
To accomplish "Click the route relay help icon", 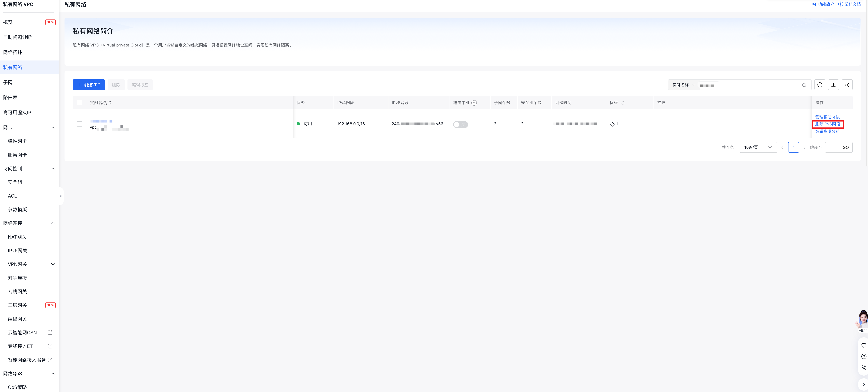I will coord(474,103).
